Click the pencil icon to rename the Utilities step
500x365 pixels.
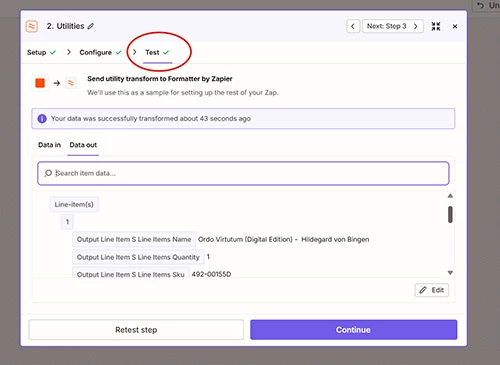click(91, 26)
